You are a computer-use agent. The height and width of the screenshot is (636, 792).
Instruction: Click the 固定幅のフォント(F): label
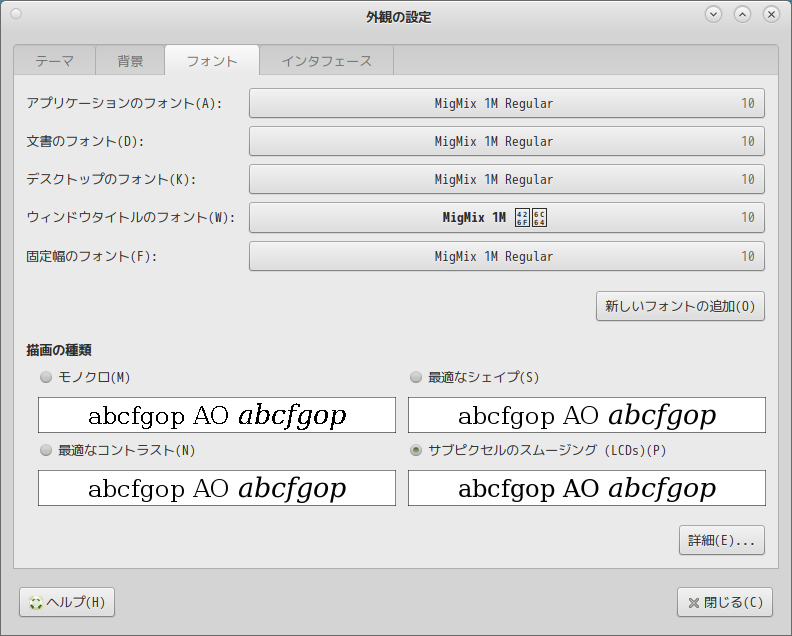coord(91,256)
